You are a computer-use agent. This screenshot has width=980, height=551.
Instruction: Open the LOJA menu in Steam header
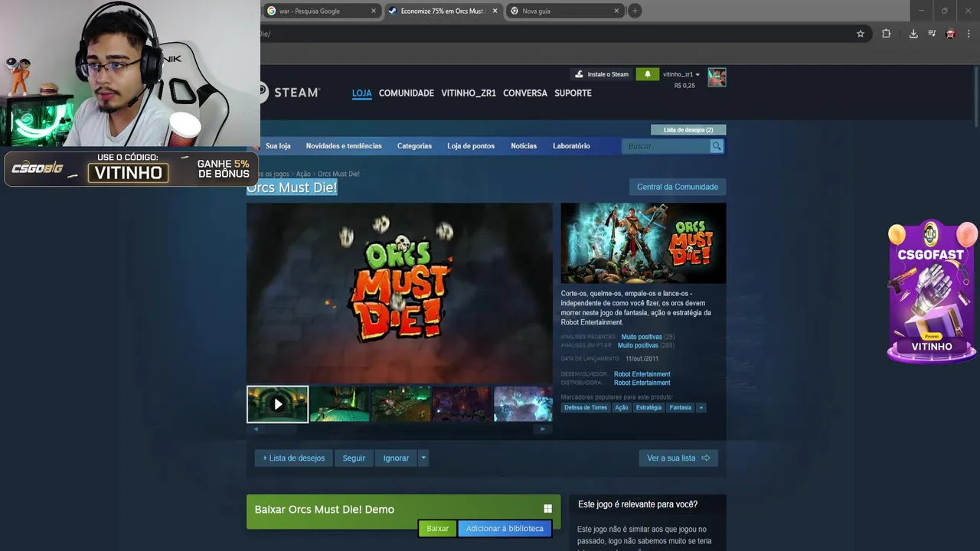(361, 93)
